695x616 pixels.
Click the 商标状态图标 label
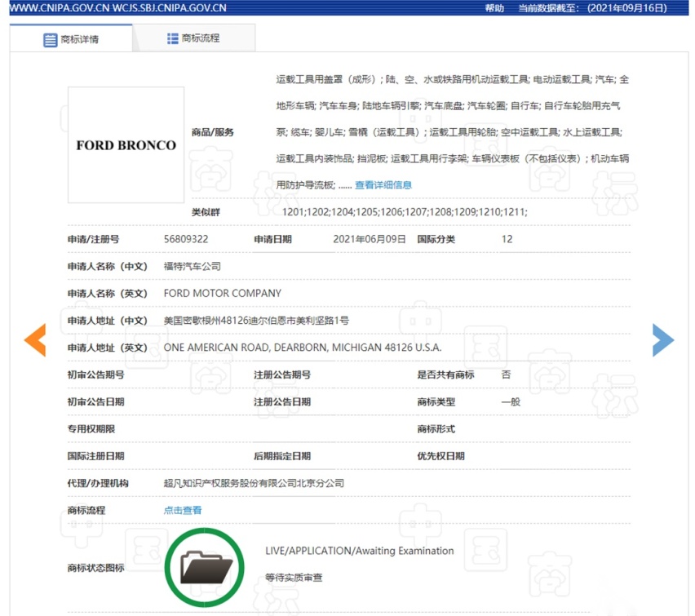(x=95, y=568)
